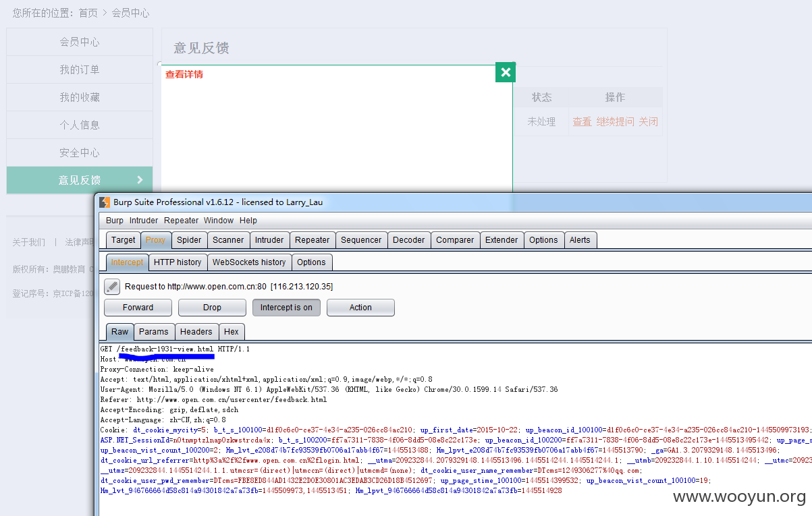Click the 状态 column header
The height and width of the screenshot is (516, 812).
click(x=541, y=97)
